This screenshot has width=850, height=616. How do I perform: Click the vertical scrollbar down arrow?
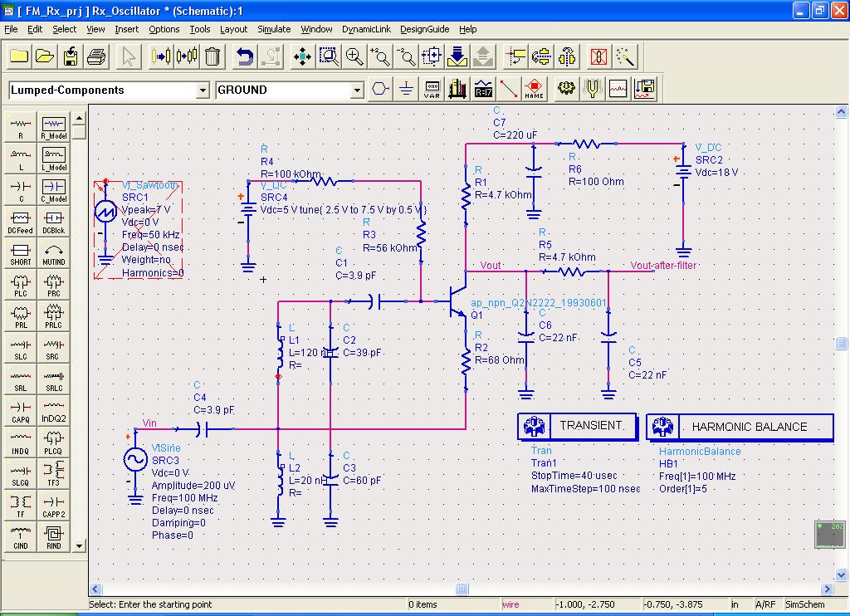(x=842, y=574)
